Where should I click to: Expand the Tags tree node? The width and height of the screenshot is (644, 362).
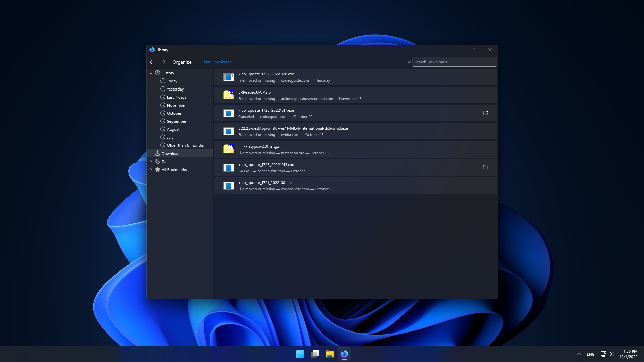(151, 162)
